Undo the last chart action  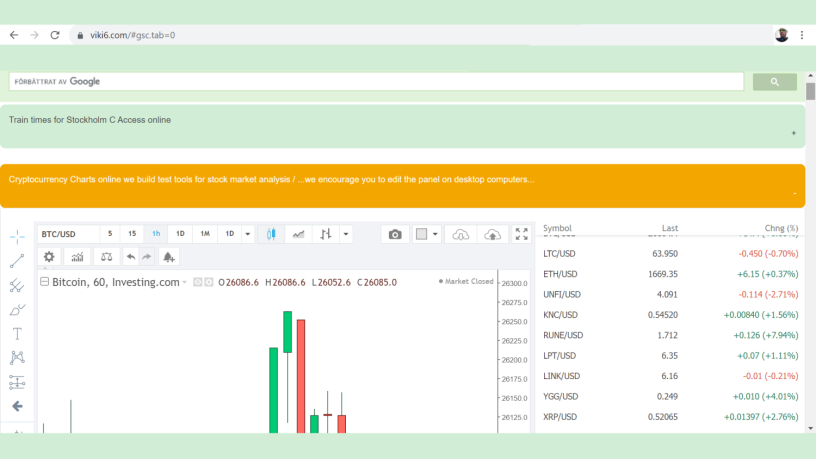point(131,257)
